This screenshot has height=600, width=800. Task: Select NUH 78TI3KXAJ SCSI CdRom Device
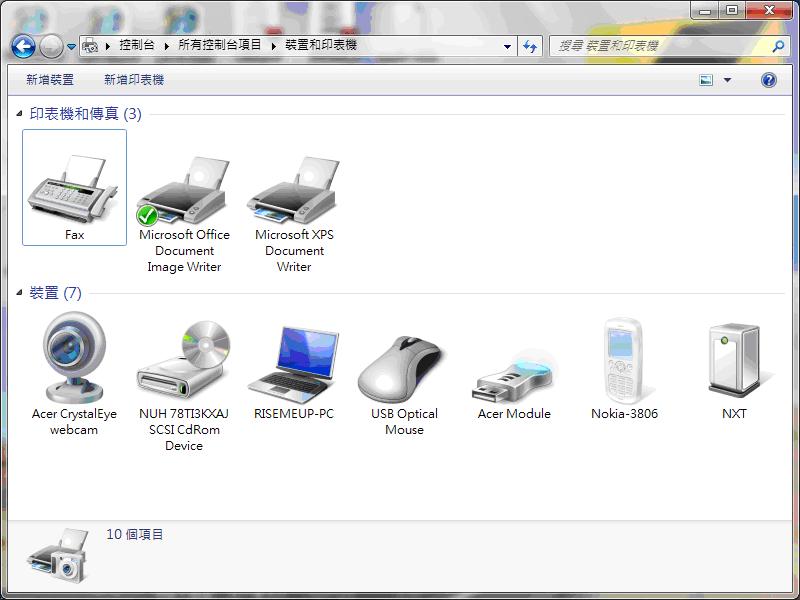tap(184, 385)
